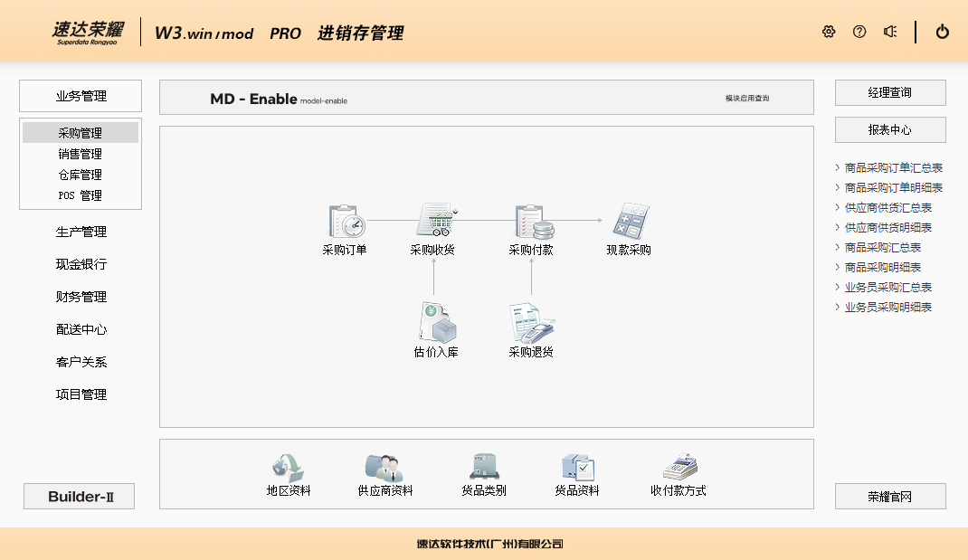This screenshot has height=560, width=968.
Task: Mute sound with the speaker icon
Action: coord(890,32)
